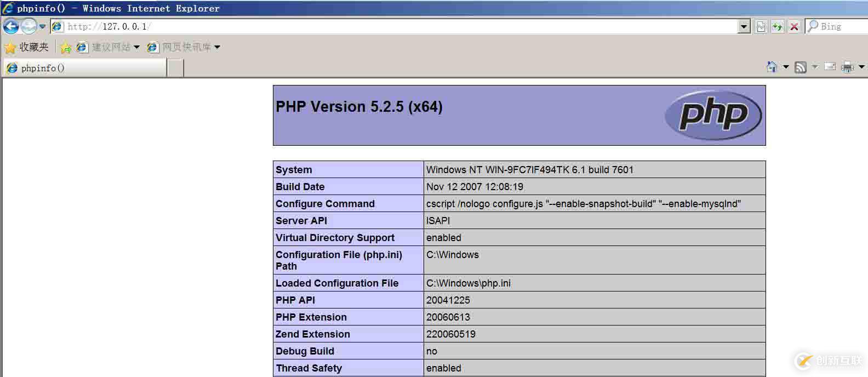Click the 'Virtual Directory Support' label
868x377 pixels.
tap(335, 238)
